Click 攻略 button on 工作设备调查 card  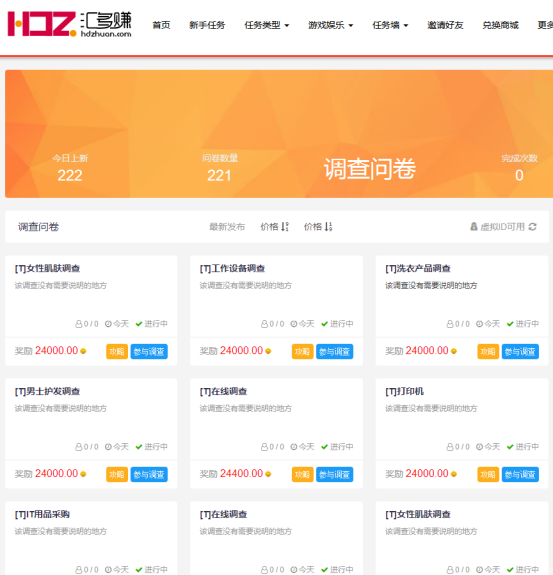tap(302, 351)
